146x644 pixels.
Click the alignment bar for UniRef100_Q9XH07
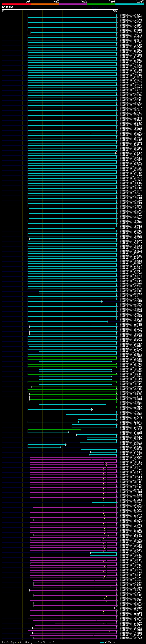74,32
